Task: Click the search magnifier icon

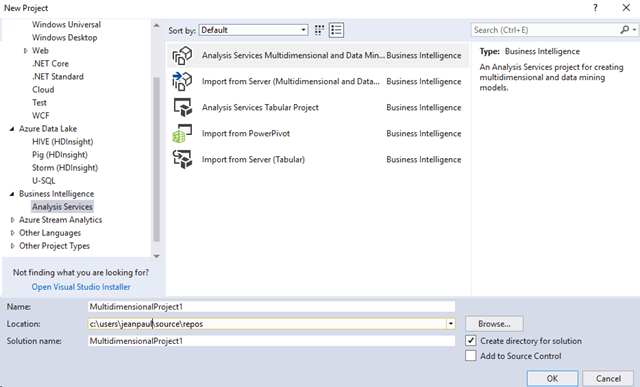Action: pos(624,30)
